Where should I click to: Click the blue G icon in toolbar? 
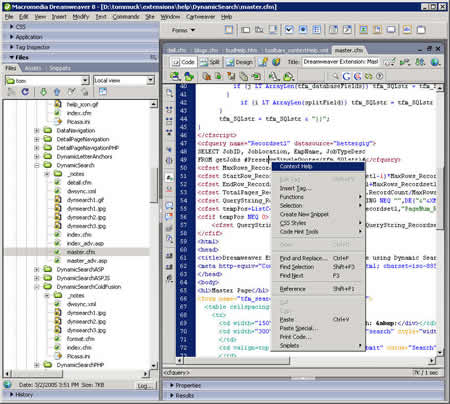click(x=346, y=76)
